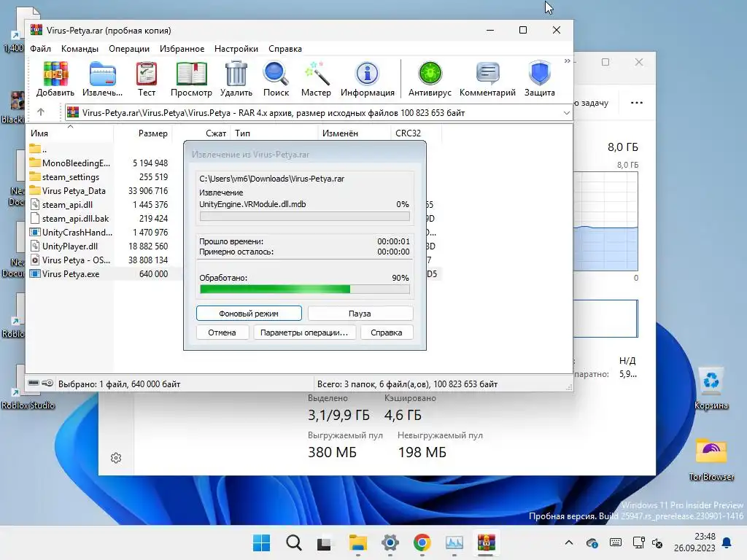Show archive Информация (Info)

coord(368,79)
